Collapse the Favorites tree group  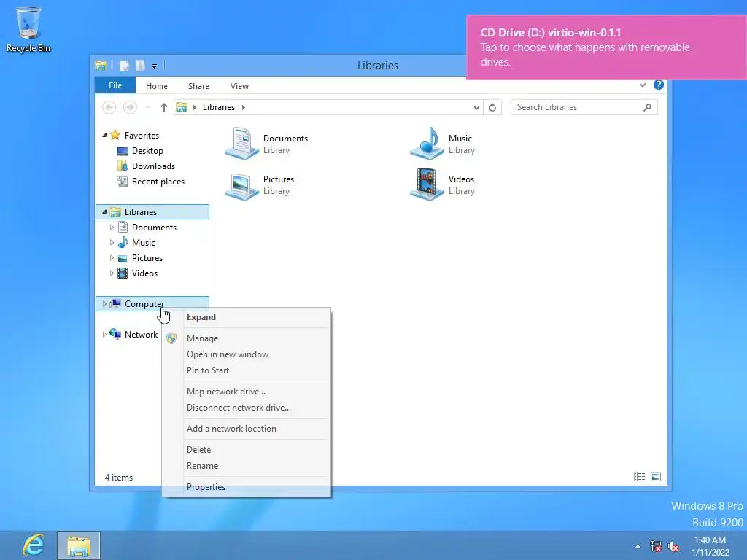[x=104, y=135]
